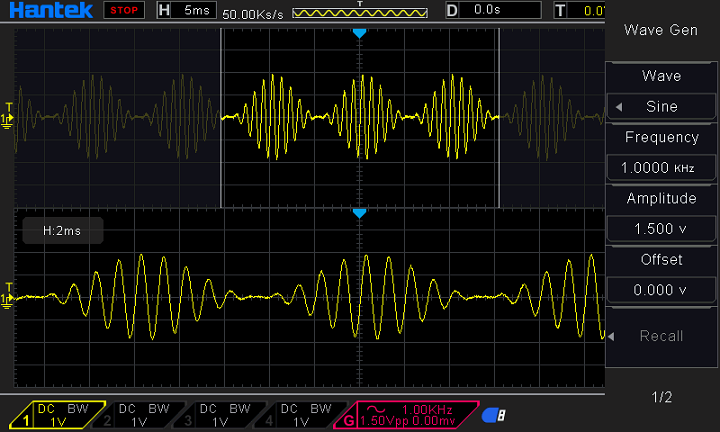Click the blue trigger position marker in upper window
The image size is (720, 432).
tap(360, 34)
